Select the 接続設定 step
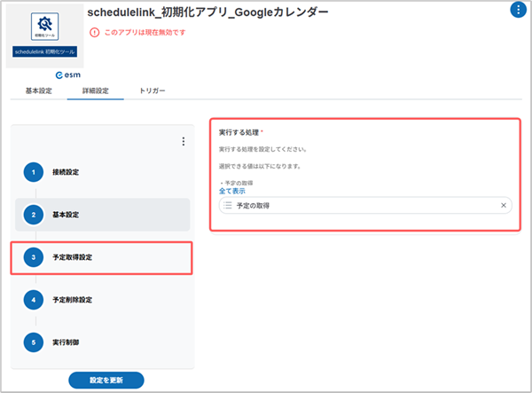 coord(66,171)
